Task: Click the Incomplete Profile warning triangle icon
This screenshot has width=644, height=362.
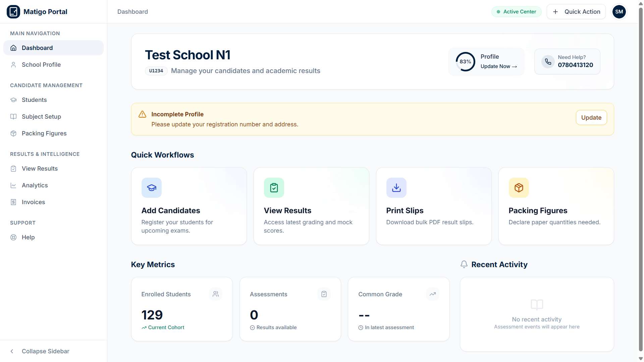Action: [x=142, y=114]
